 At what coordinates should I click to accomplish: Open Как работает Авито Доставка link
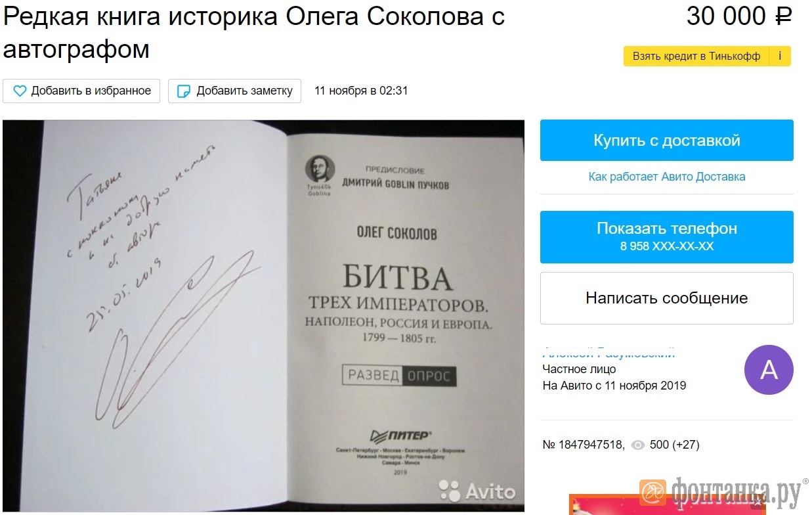point(667,177)
